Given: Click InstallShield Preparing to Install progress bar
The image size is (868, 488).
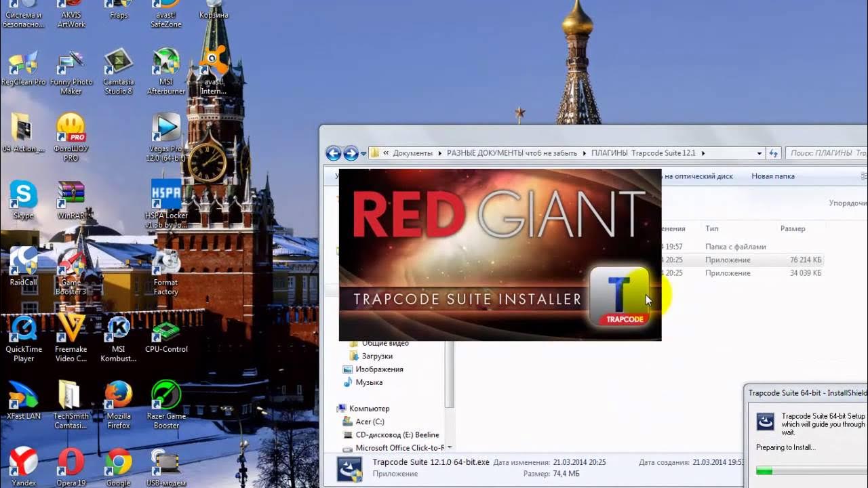Looking at the screenshot, I should 812,470.
